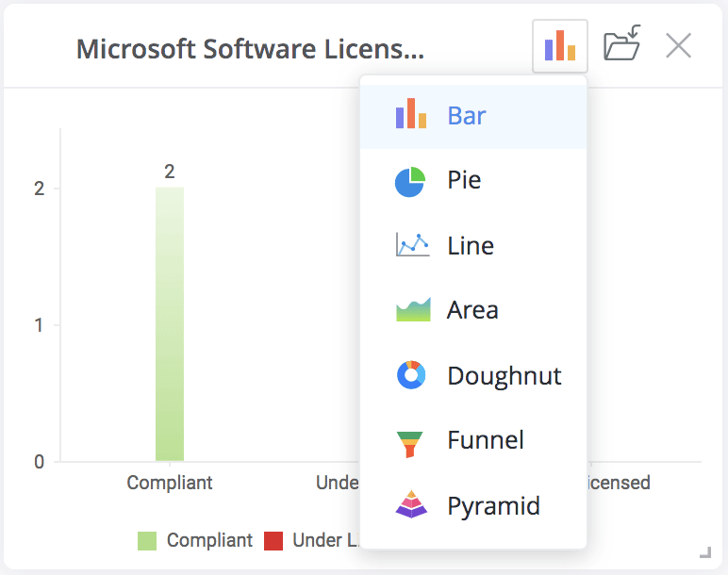Open the folder import icon in header

[x=621, y=45]
